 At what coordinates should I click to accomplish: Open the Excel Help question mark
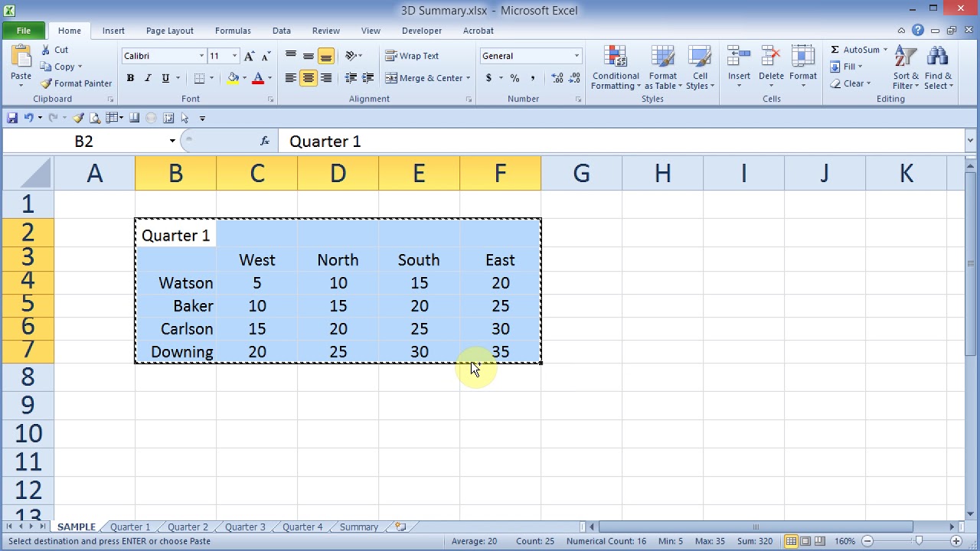point(918,31)
